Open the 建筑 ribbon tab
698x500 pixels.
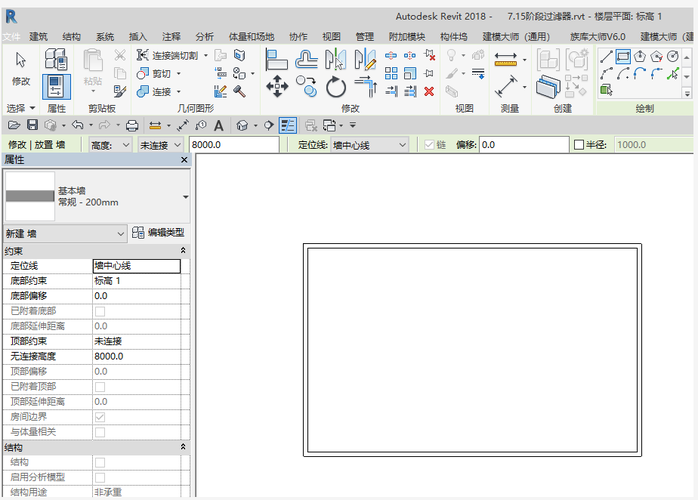(x=38, y=37)
